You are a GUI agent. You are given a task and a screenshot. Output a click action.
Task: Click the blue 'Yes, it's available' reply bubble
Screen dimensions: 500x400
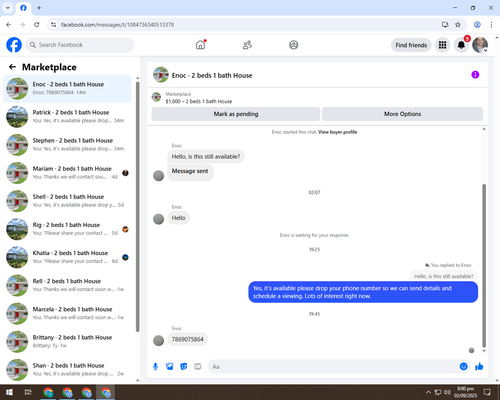[363, 292]
